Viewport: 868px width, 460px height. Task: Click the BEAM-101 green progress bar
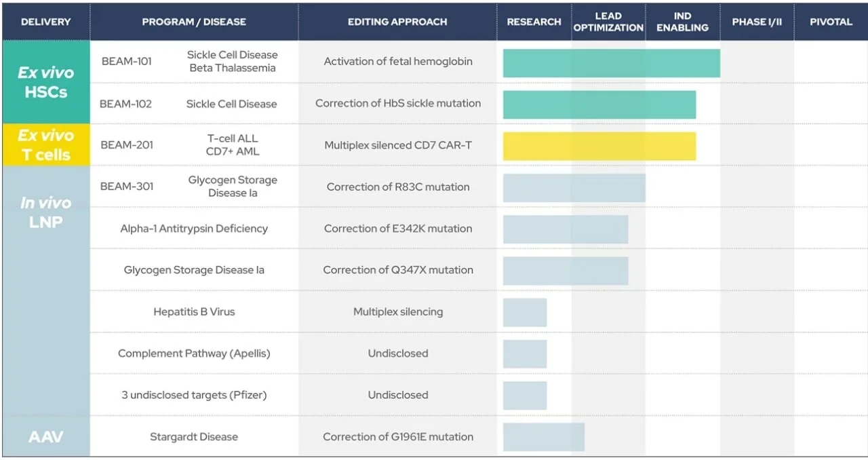click(611, 63)
